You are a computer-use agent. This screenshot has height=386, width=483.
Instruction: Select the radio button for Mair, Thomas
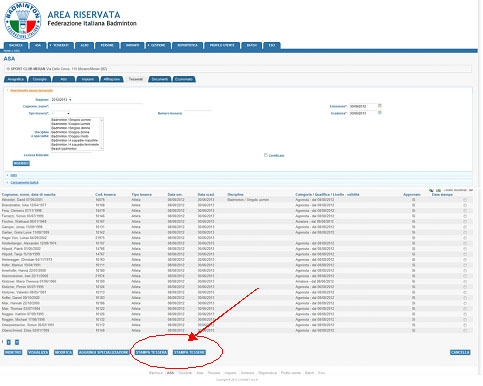click(465, 309)
